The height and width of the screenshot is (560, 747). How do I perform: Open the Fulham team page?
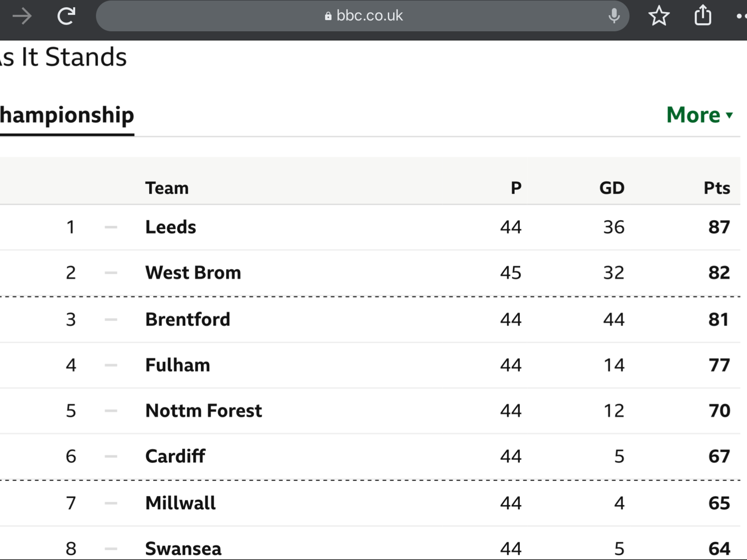coord(178,365)
